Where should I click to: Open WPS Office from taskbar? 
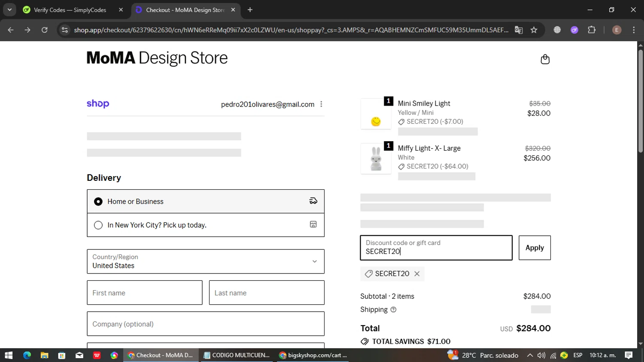point(97,355)
